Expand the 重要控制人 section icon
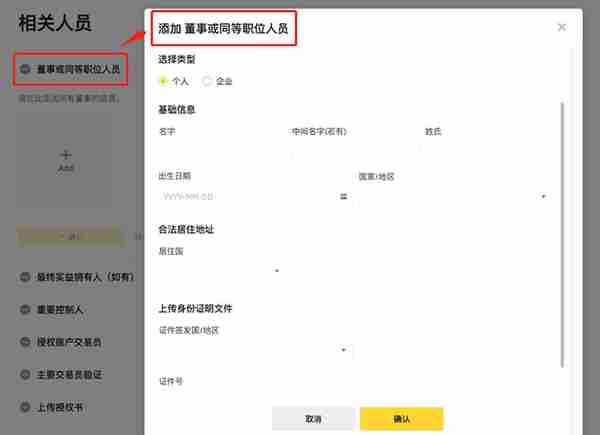The width and height of the screenshot is (600, 435). coord(24,309)
